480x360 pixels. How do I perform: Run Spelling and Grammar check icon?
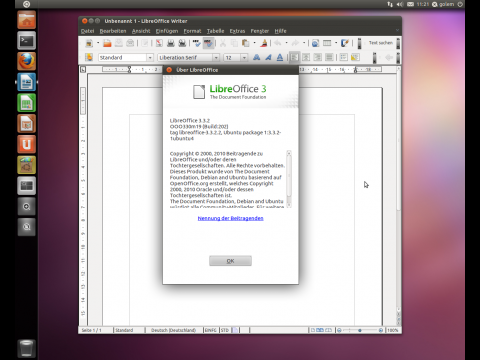point(196,43)
